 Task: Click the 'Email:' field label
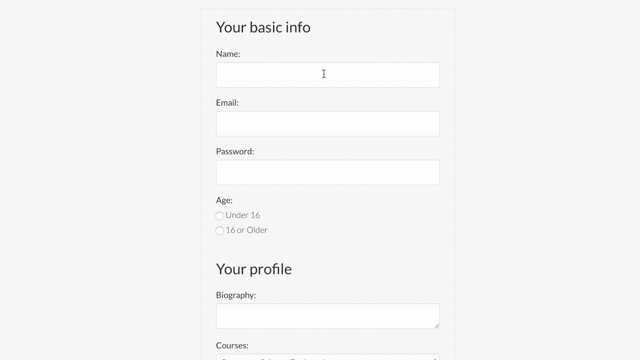coord(227,103)
